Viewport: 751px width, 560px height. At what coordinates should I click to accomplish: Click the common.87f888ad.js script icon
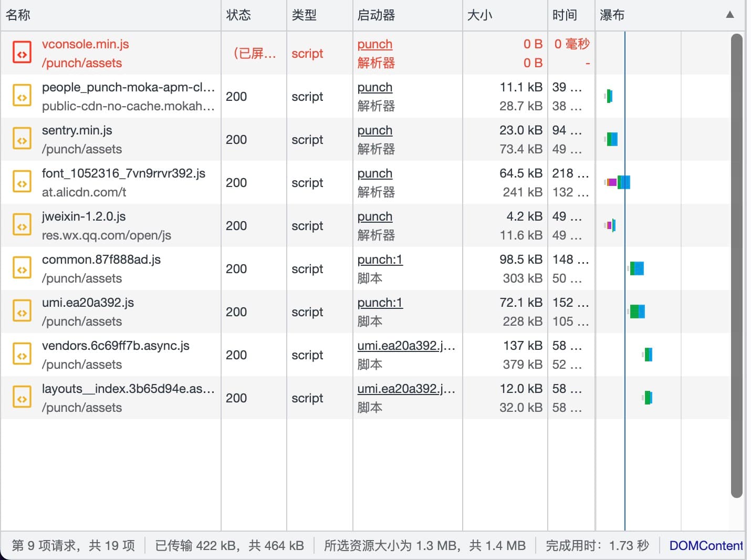pyautogui.click(x=22, y=269)
